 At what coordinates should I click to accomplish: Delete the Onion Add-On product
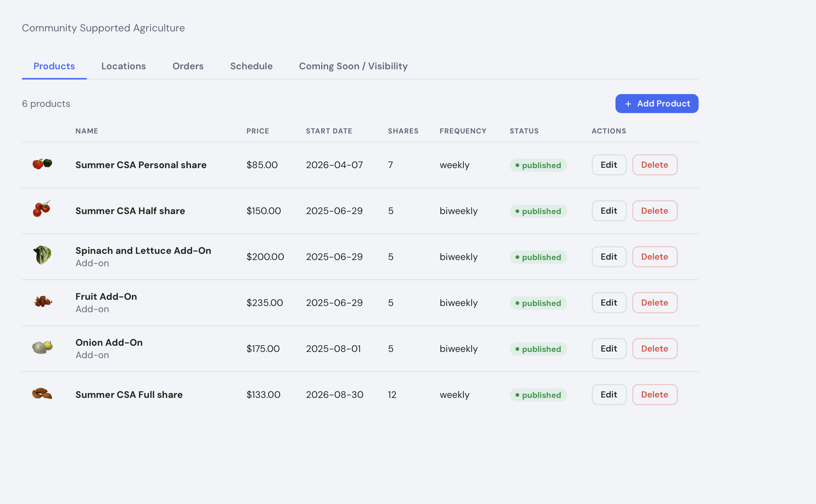coord(655,349)
